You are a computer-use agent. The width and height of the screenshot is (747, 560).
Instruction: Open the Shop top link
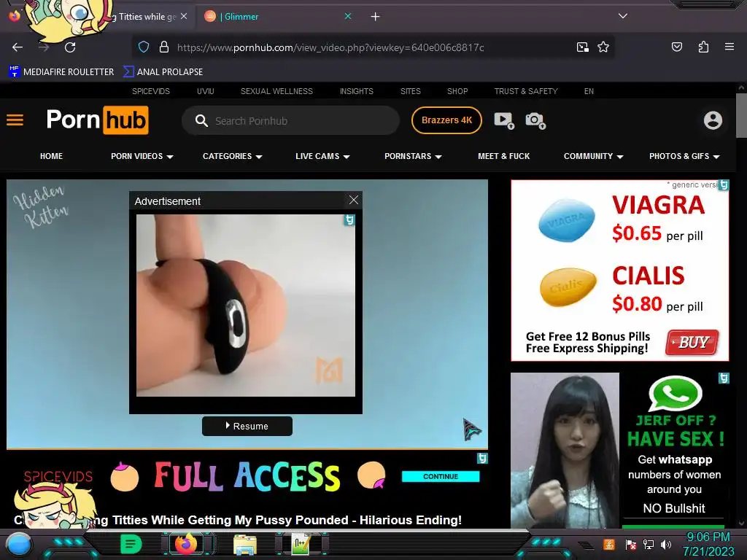coord(457,91)
